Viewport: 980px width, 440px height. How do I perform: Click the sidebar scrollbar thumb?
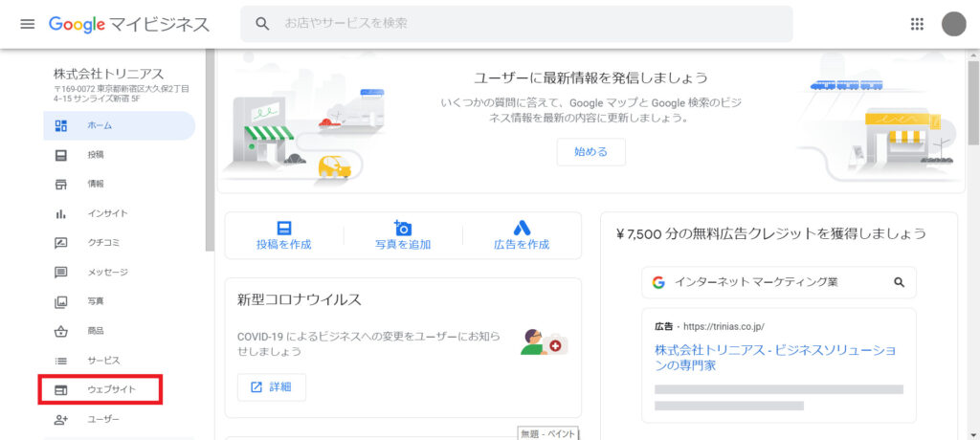[x=210, y=150]
